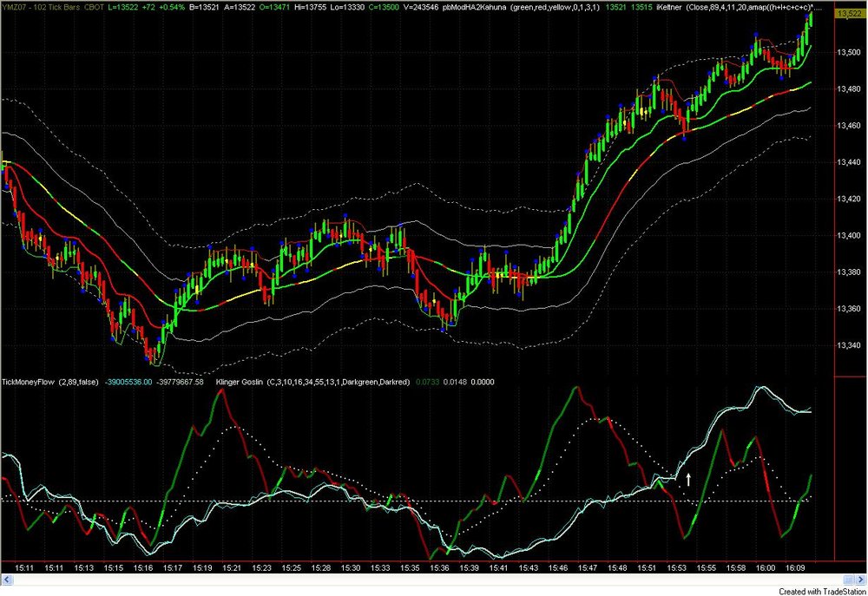868x596 pixels.
Task: Click the 13,420 price axis label
Action: (x=849, y=199)
